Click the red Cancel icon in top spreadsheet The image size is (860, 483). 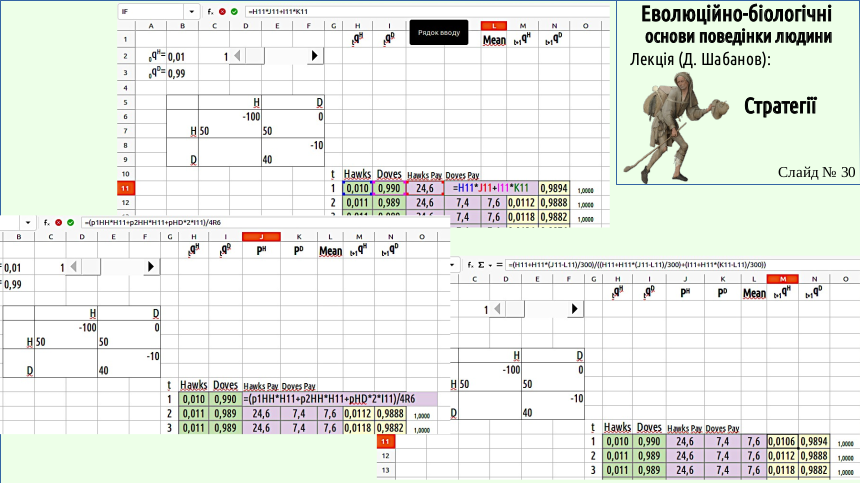pos(222,11)
